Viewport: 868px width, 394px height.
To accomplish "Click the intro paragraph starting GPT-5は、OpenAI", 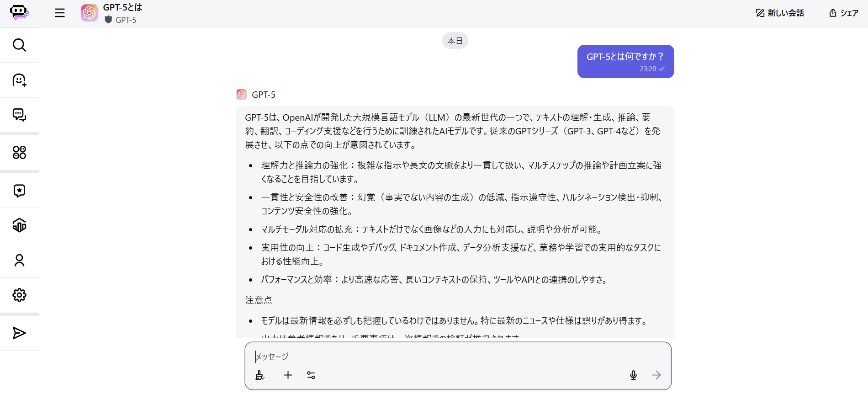I will pyautogui.click(x=453, y=131).
